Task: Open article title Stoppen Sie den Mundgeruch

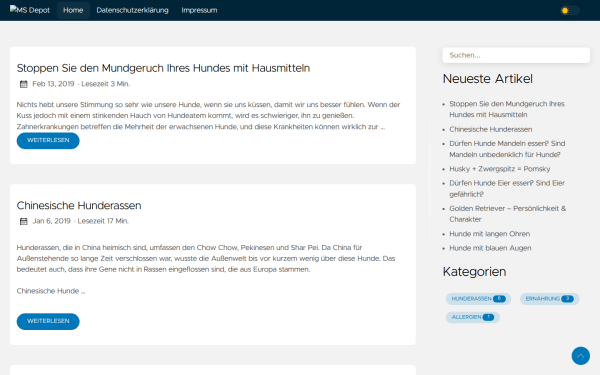Action: pyautogui.click(x=163, y=68)
